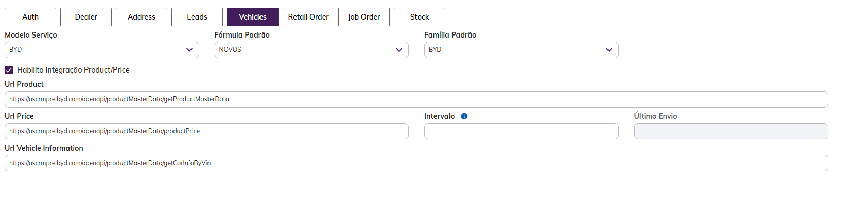Click the Url Vehicle Information field
This screenshot has width=868, height=211.
416,163
